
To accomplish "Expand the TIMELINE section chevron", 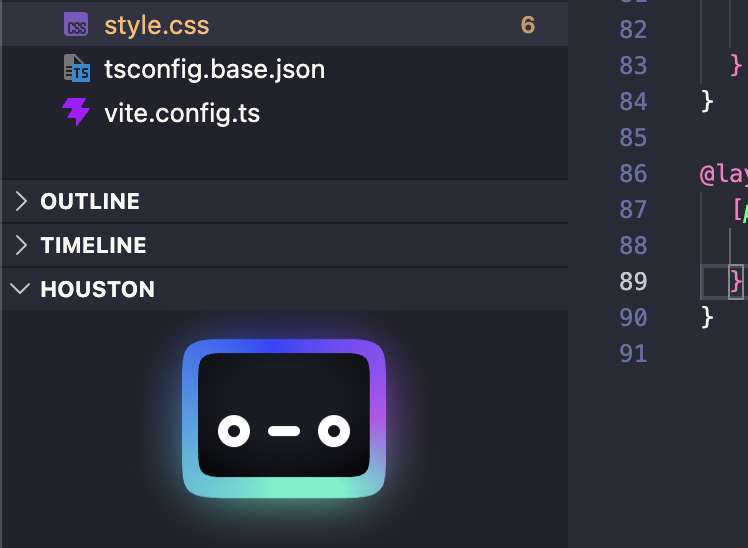I will 21,245.
